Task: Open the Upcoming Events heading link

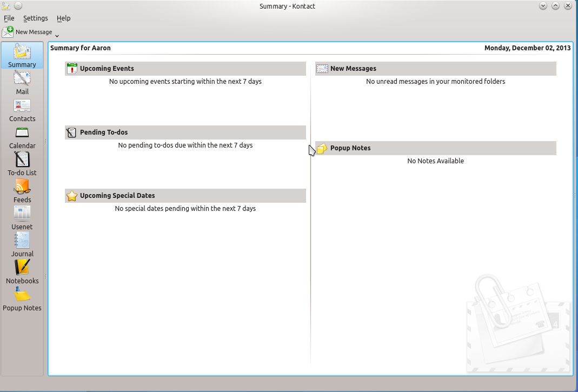Action: point(107,69)
